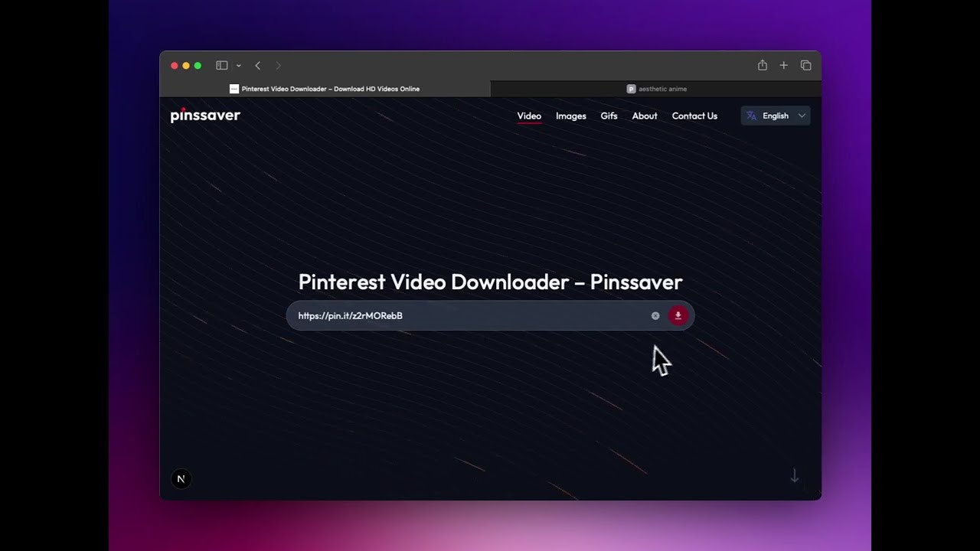
Task: Expand the sidebar options chevron
Action: click(x=239, y=66)
